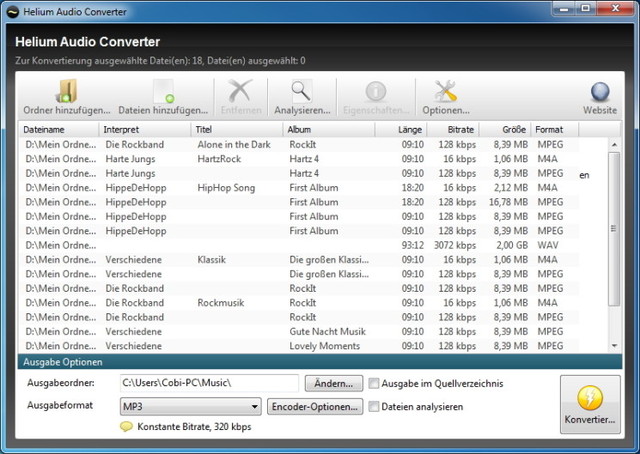The image size is (640, 454).
Task: Open the Website globe icon
Action: [x=600, y=92]
